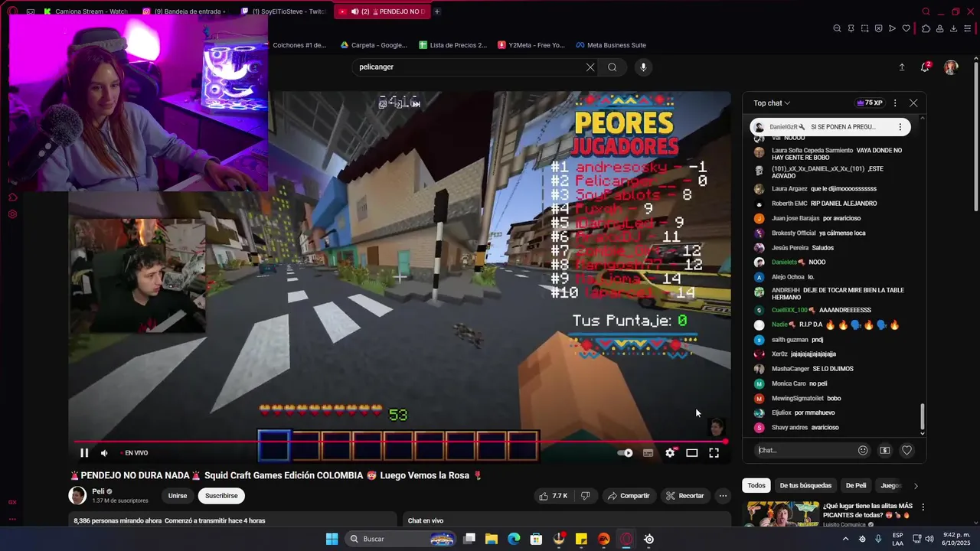Open Opera Easy Setup sliders icon

point(969,28)
